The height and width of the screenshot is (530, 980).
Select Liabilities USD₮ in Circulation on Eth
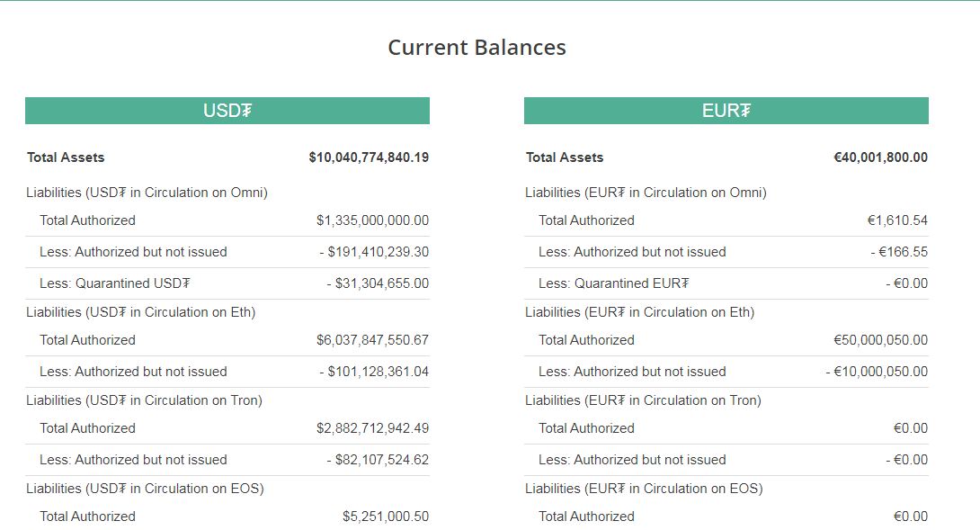[140, 312]
